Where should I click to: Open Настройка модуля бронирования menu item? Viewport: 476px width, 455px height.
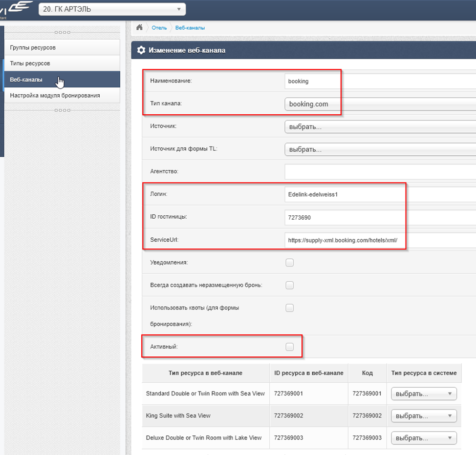pos(62,95)
